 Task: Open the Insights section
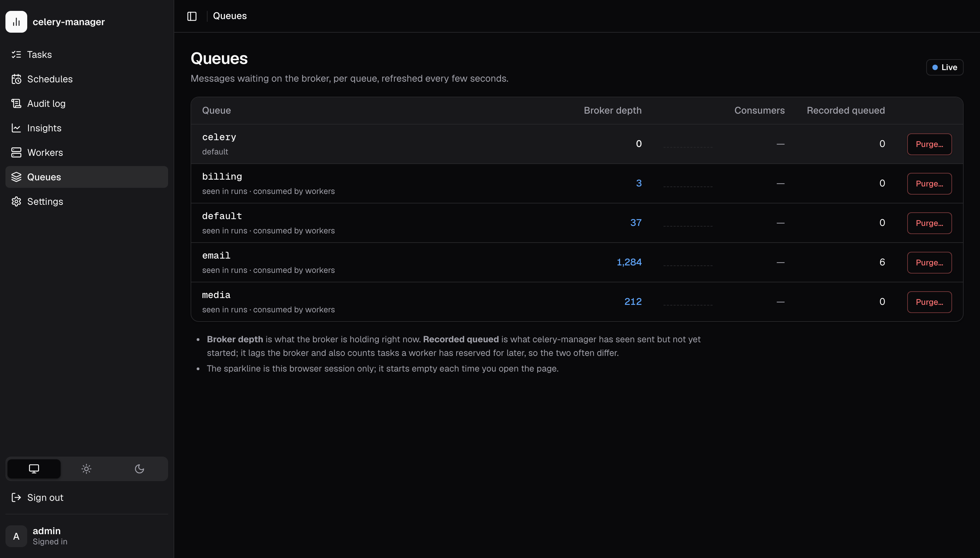(x=87, y=128)
